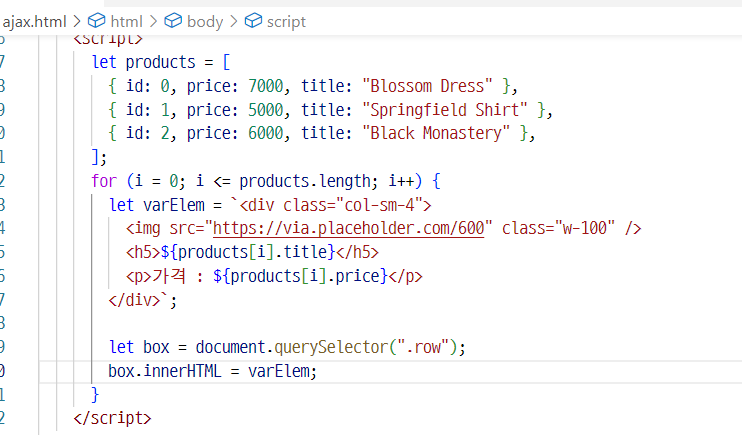Click the closing bracket ]; of products
This screenshot has height=435, width=742.
[x=99, y=157]
